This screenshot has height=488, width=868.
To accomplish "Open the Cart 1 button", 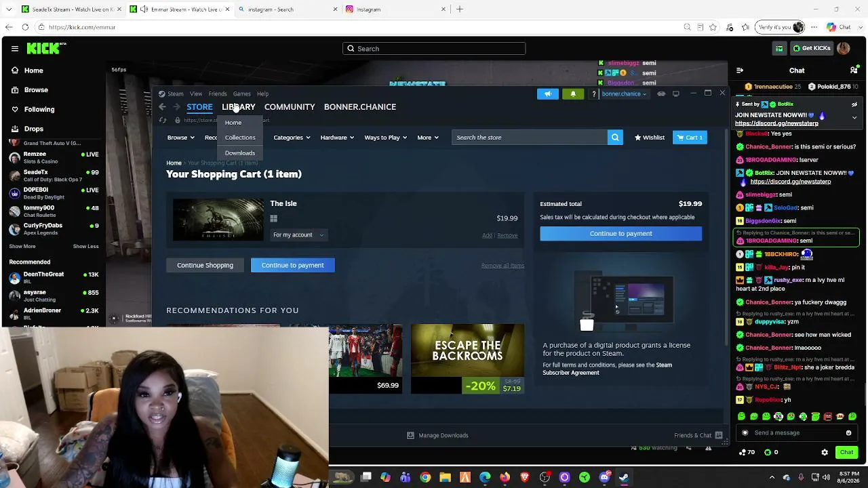I will point(690,138).
